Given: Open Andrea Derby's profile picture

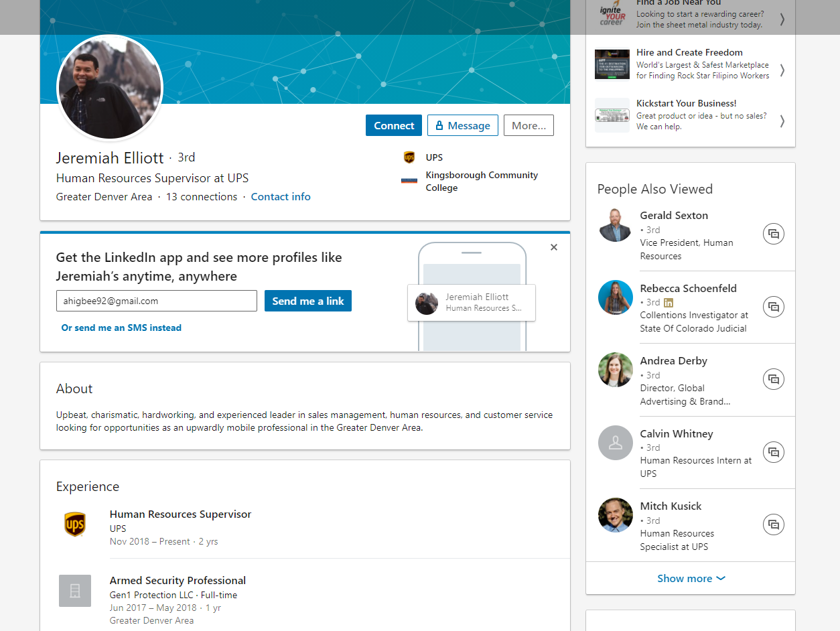Looking at the screenshot, I should click(x=616, y=370).
